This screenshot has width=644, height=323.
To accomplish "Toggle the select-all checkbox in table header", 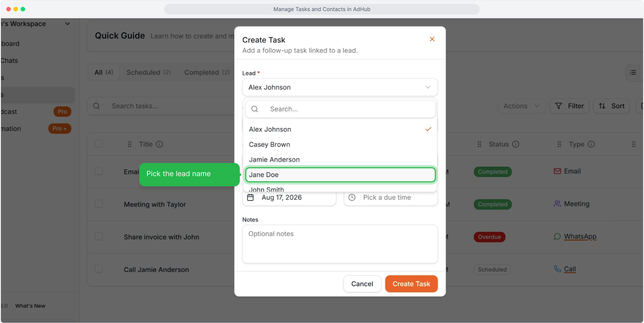I will pos(99,144).
